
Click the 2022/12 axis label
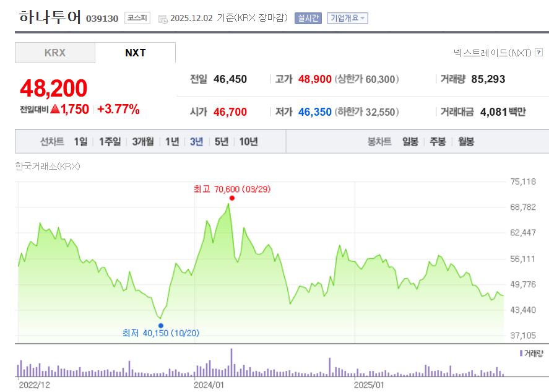tap(34, 385)
